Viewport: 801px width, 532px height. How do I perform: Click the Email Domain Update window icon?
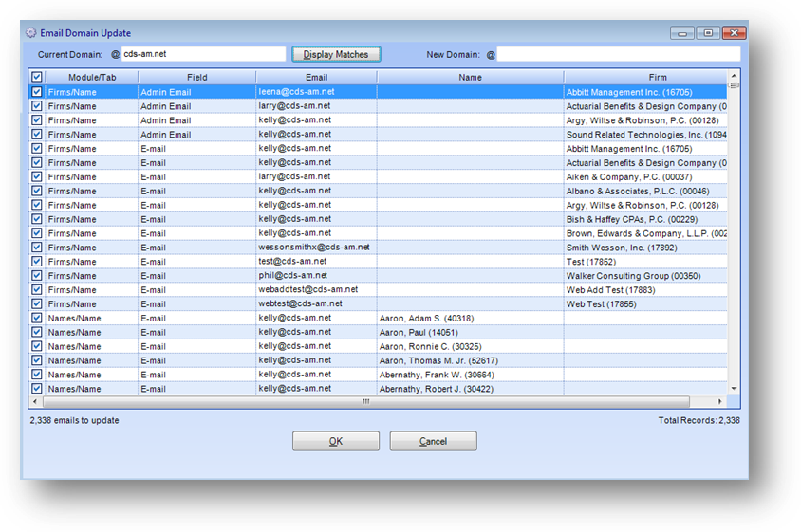tap(29, 33)
